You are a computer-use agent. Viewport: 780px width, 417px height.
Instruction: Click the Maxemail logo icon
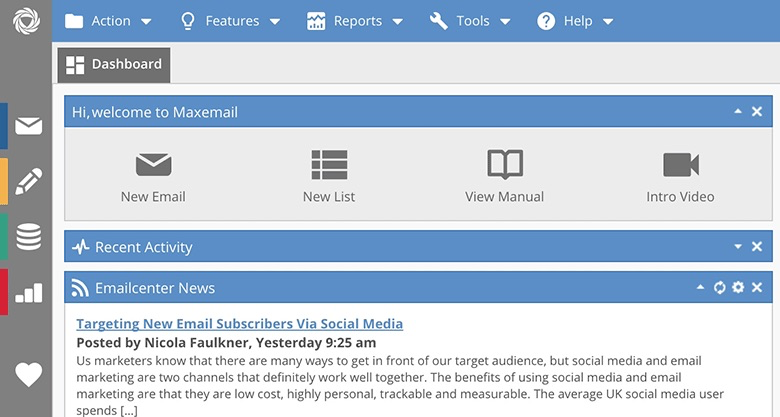[x=26, y=21]
